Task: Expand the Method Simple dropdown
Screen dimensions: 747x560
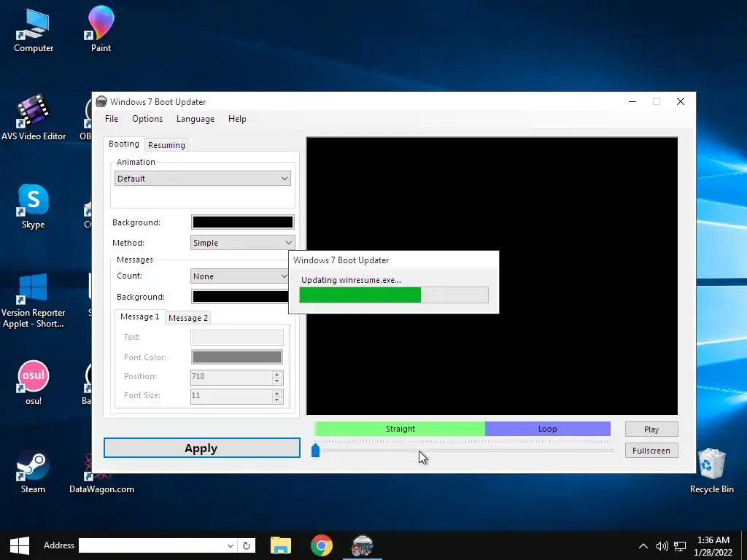Action: tap(242, 242)
